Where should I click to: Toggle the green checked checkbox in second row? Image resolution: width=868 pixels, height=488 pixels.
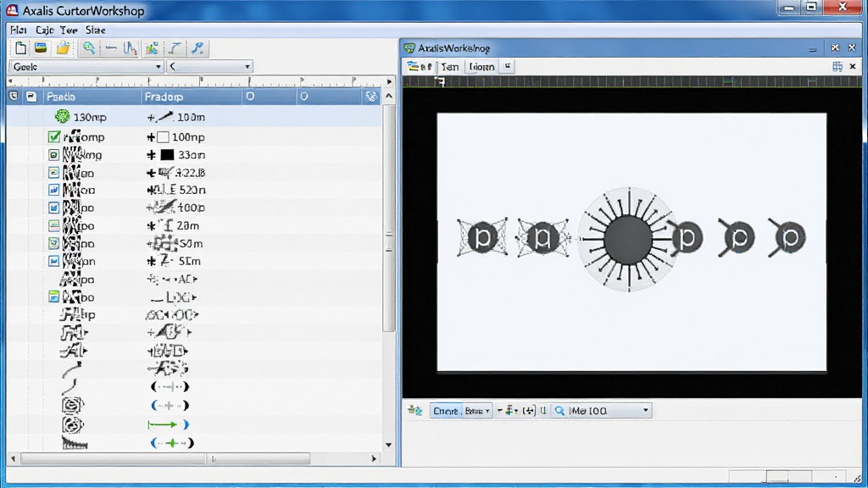coord(53,136)
